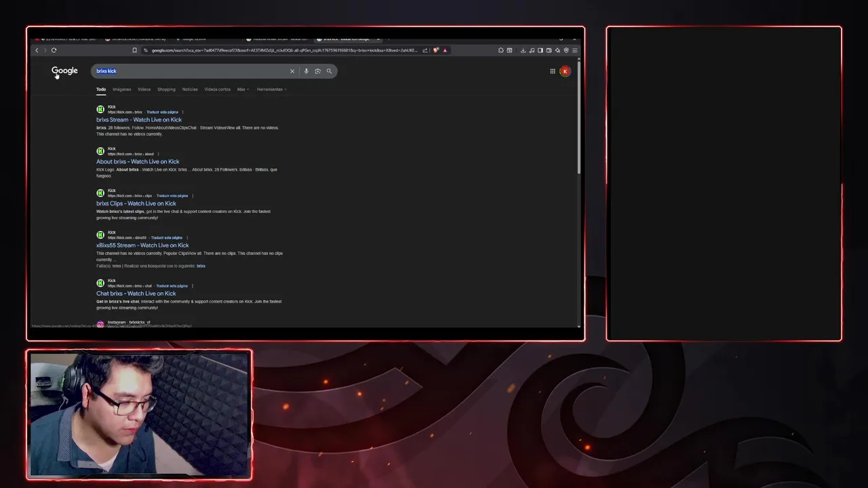Click the Kick favicon beside xBixs55 Stream result
This screenshot has width=868, height=488.
(x=100, y=235)
